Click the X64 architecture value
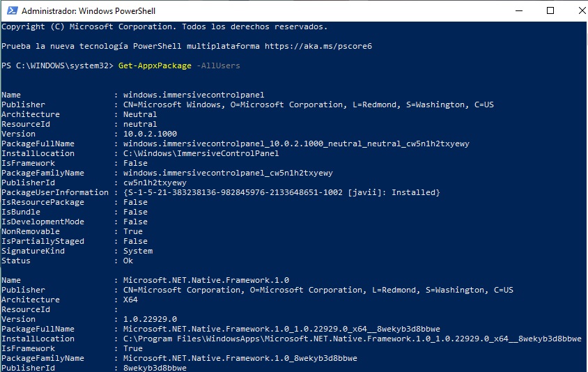The height and width of the screenshot is (372, 588). pos(130,300)
